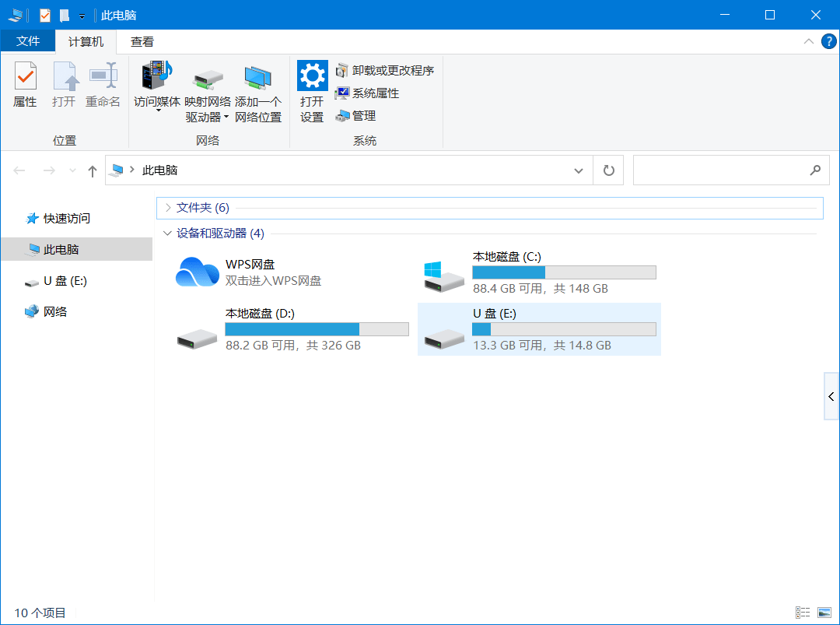Click the 本地磁盘 (D:) drive label
The image size is (840, 625).
click(x=260, y=314)
